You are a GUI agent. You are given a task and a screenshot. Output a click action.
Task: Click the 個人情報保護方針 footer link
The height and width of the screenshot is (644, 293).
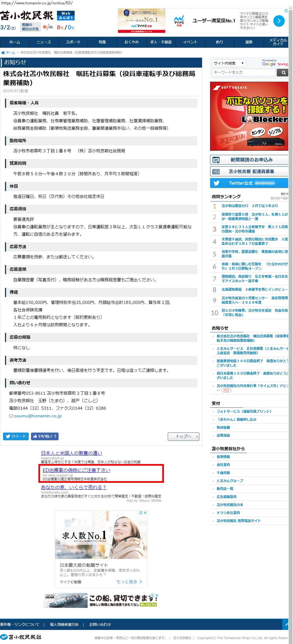(64, 624)
